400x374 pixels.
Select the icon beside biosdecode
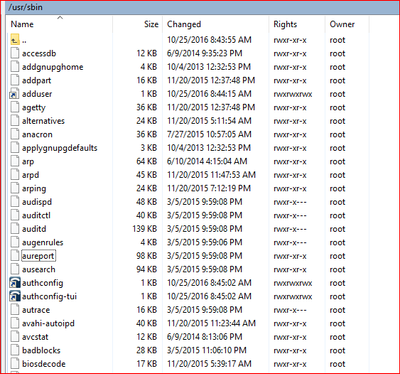coord(15,364)
